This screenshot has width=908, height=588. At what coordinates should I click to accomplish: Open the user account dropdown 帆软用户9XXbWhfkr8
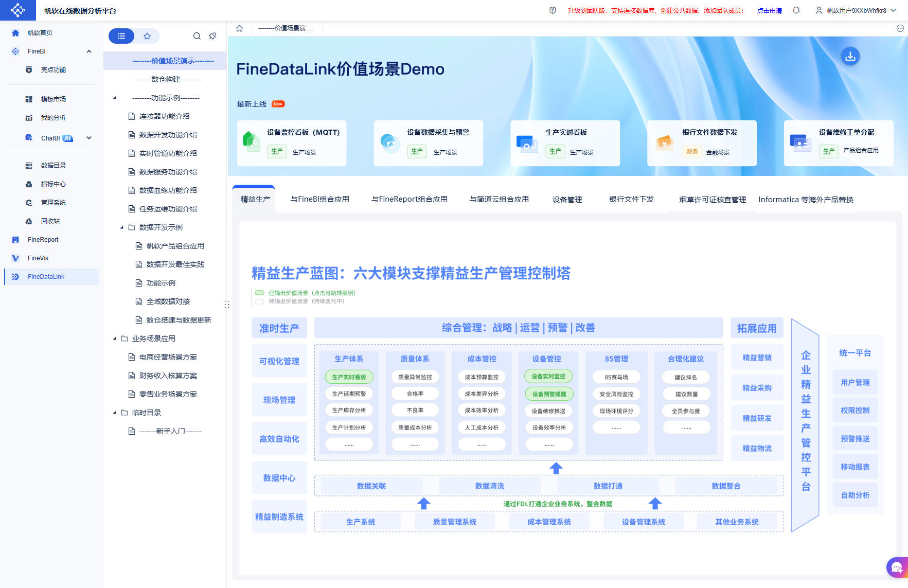click(856, 10)
